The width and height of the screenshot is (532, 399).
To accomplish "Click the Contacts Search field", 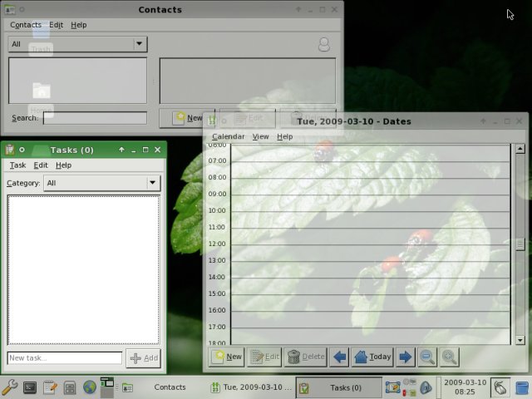I will [95, 118].
